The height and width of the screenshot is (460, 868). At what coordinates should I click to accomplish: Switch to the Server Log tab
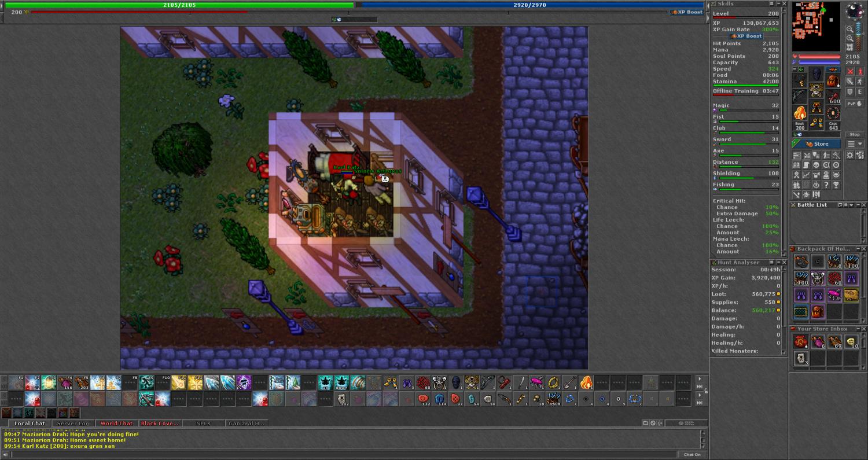(73, 424)
